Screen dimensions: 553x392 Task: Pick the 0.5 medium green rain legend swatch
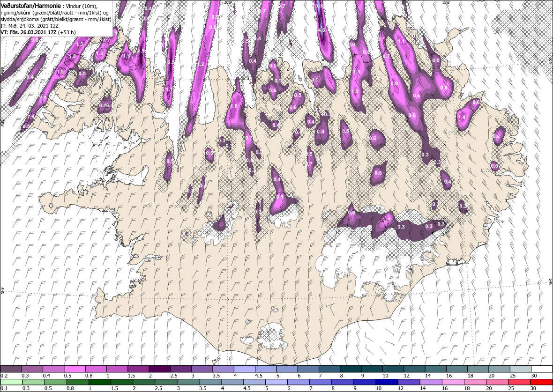pos(56,382)
